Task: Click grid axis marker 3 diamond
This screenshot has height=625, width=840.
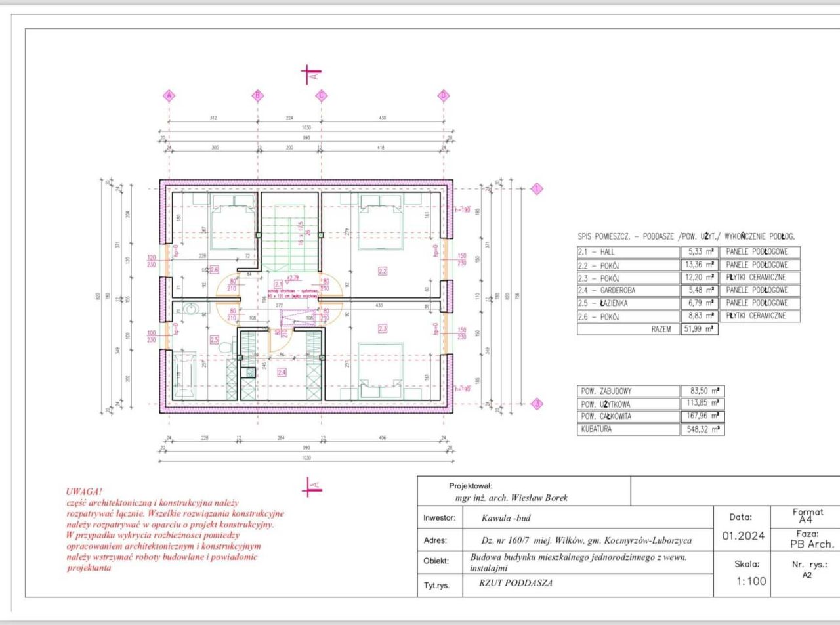Action: 537,404
